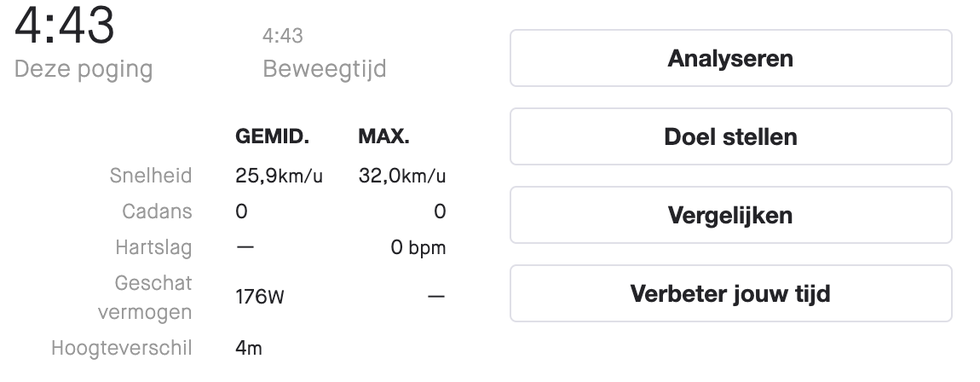Select the MAX. column header
Viewport: 980px width, 382px height.
point(384,136)
